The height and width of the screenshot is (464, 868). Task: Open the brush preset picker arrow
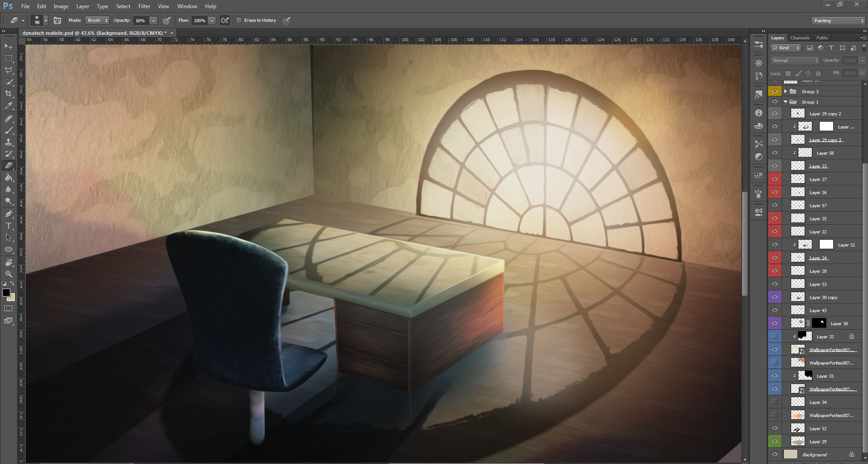(x=46, y=21)
